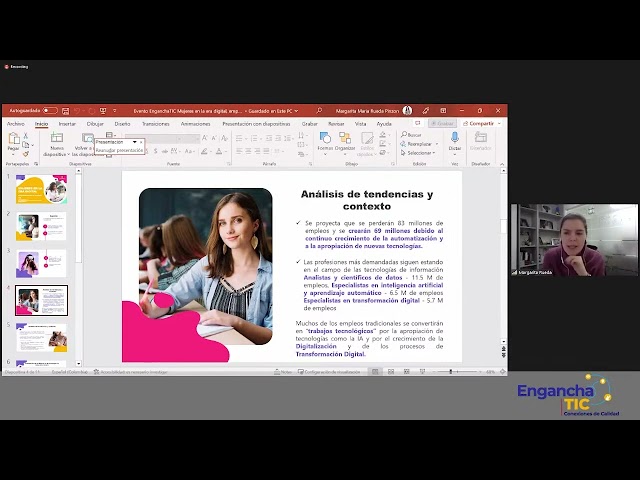Viewport: 640px width, 480px height.
Task: Open the Archivo menu
Action: pyautogui.click(x=16, y=124)
